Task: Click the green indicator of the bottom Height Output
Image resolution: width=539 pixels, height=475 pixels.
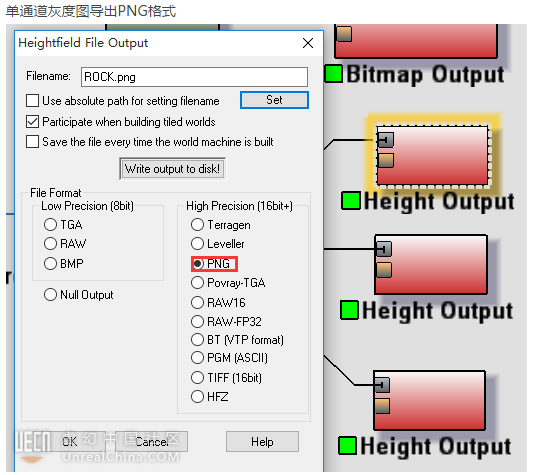Action: pyautogui.click(x=347, y=445)
